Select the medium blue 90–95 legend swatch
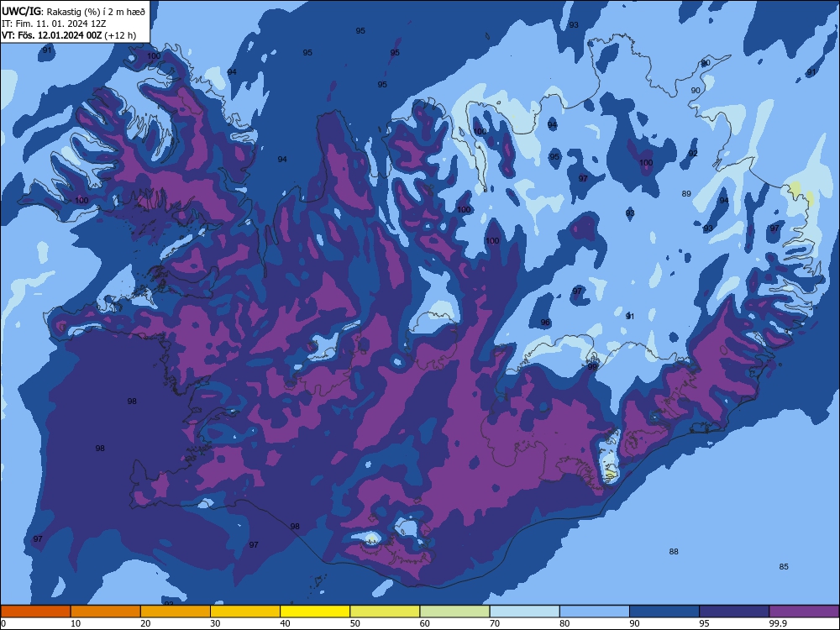 (664, 612)
